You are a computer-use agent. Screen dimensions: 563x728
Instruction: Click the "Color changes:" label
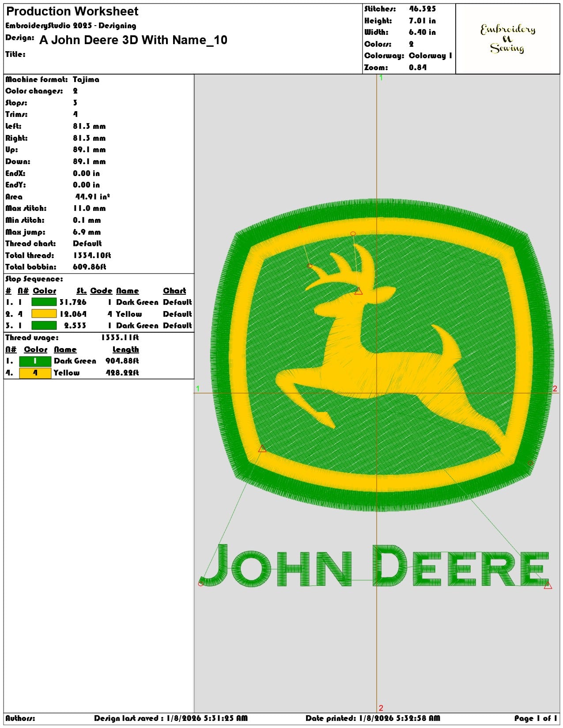pyautogui.click(x=34, y=91)
